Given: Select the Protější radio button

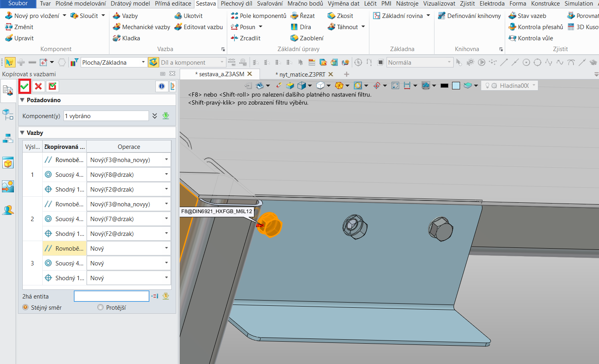Looking at the screenshot, I should tap(101, 307).
